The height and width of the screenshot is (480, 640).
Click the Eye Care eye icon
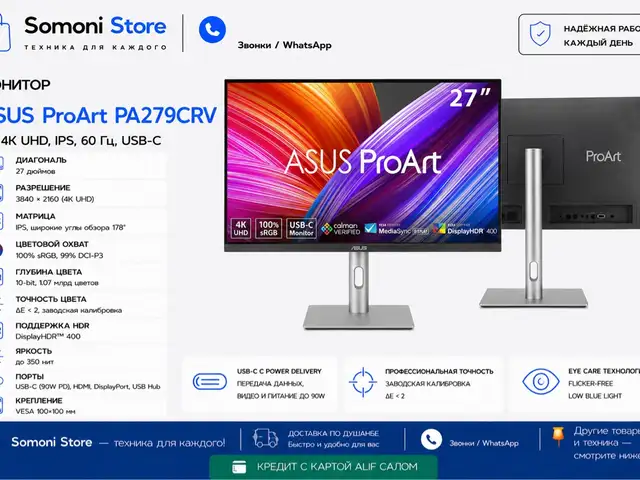[541, 382]
